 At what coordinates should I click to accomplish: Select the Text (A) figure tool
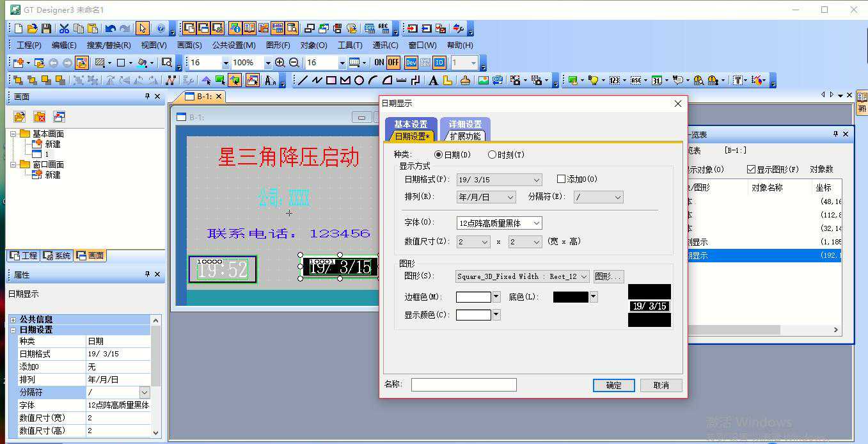(x=433, y=81)
